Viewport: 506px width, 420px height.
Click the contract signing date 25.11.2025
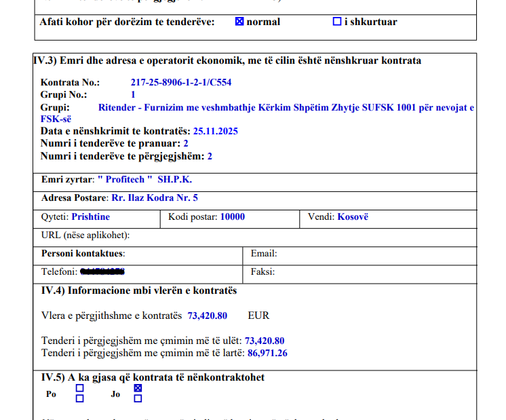click(x=215, y=131)
